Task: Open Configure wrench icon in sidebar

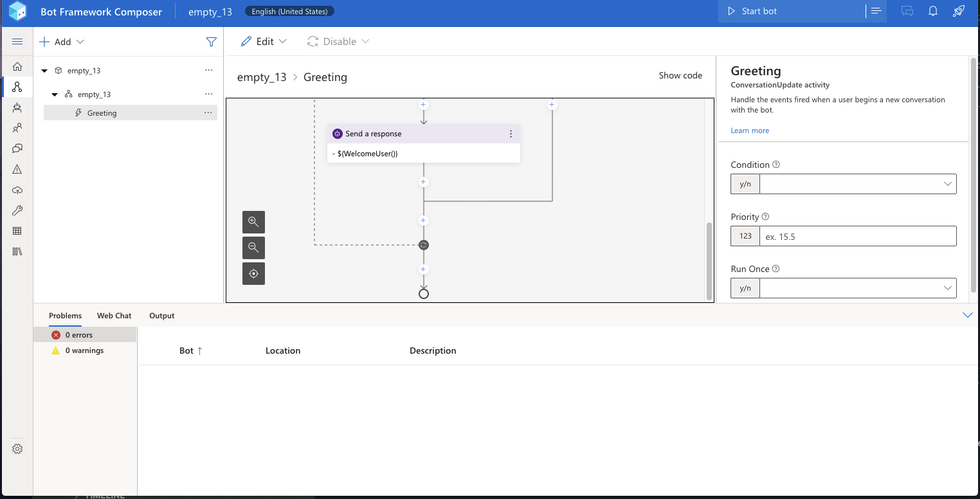Action: click(x=17, y=210)
